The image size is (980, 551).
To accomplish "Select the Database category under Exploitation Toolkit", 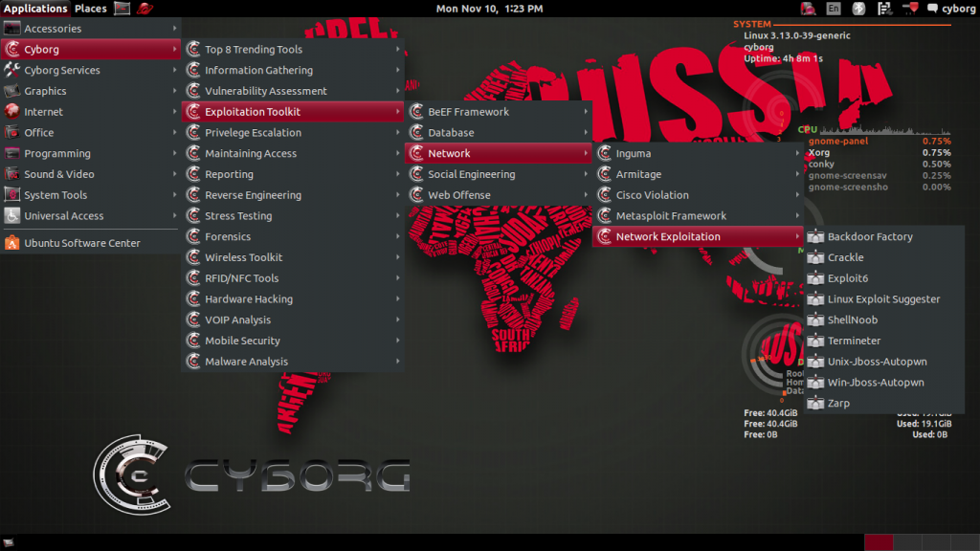I will [454, 132].
